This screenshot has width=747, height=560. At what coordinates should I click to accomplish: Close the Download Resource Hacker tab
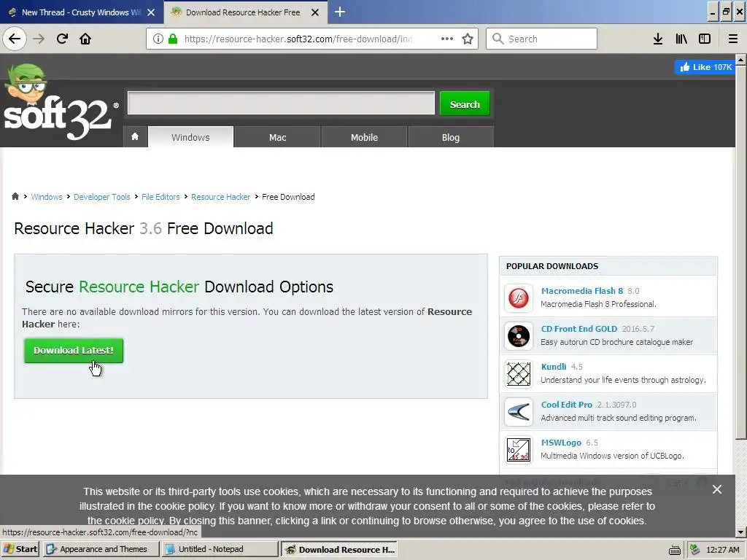[315, 12]
